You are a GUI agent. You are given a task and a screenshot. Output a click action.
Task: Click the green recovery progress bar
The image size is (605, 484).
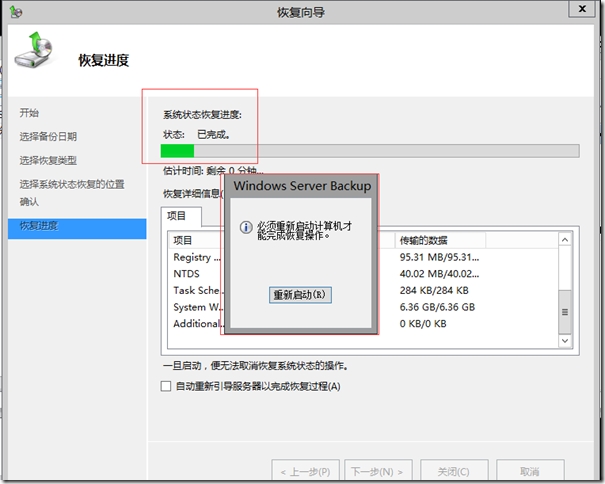click(370, 151)
